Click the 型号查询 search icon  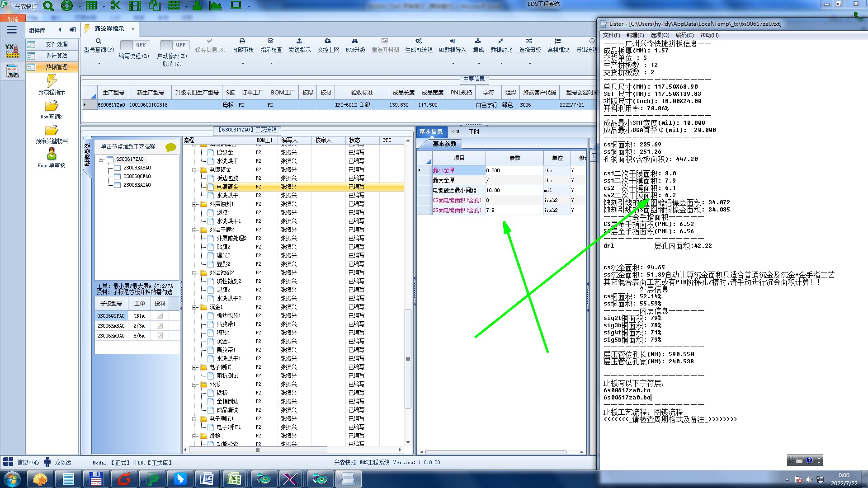(x=98, y=41)
